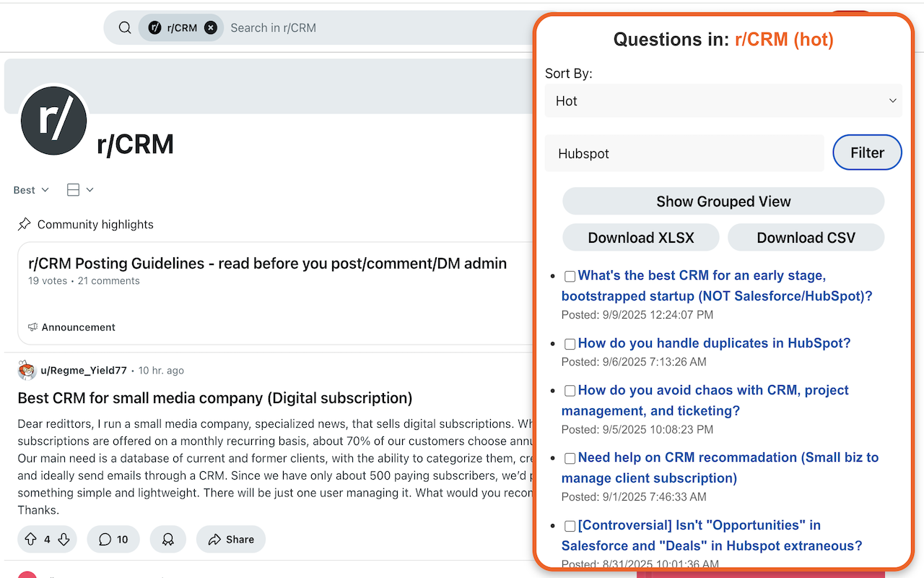Click the r/CRM community avatar
The height and width of the screenshot is (578, 924).
(x=54, y=121)
